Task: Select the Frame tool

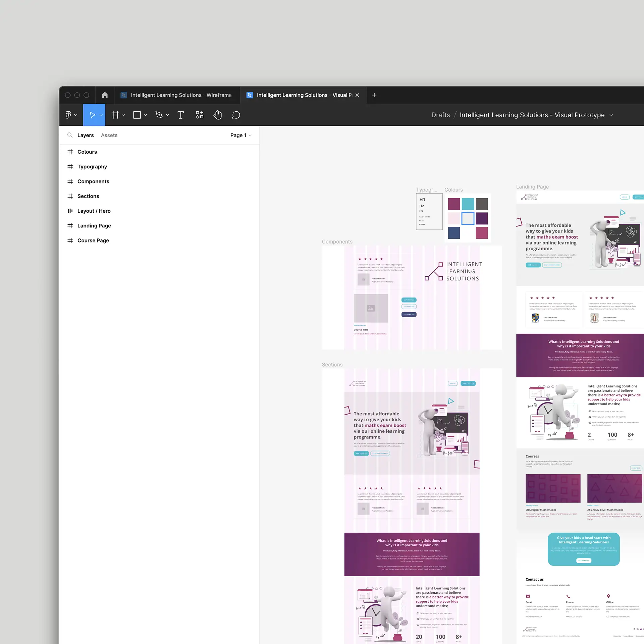Action: click(x=115, y=115)
